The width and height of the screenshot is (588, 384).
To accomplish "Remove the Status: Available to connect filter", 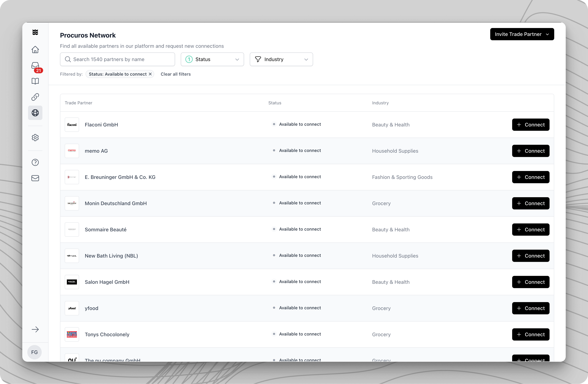I will tap(150, 74).
